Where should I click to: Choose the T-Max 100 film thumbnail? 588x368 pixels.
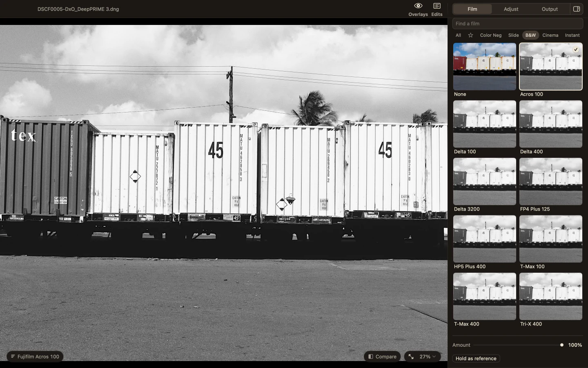551,239
